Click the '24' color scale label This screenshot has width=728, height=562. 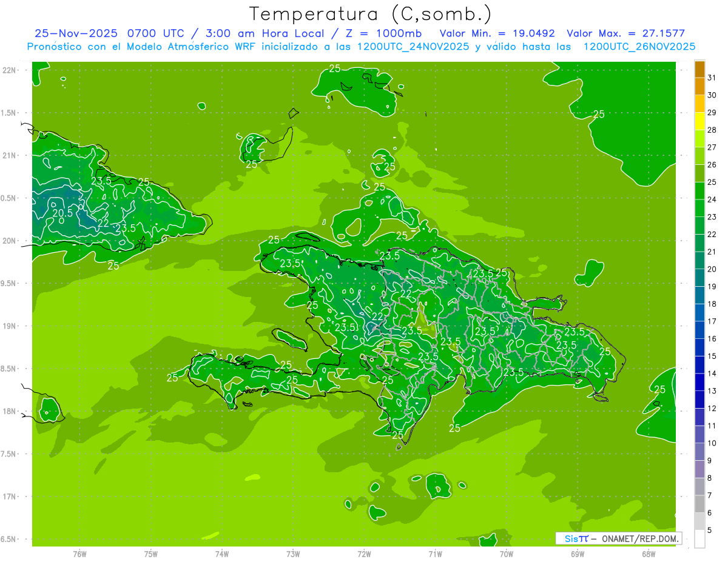pyautogui.click(x=712, y=199)
